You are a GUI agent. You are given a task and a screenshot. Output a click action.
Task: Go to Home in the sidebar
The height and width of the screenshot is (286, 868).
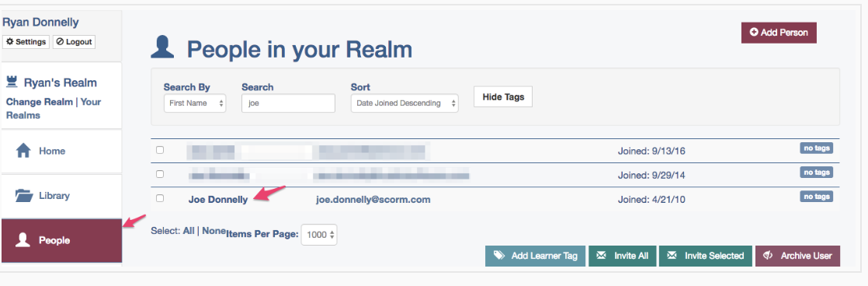pyautogui.click(x=61, y=152)
